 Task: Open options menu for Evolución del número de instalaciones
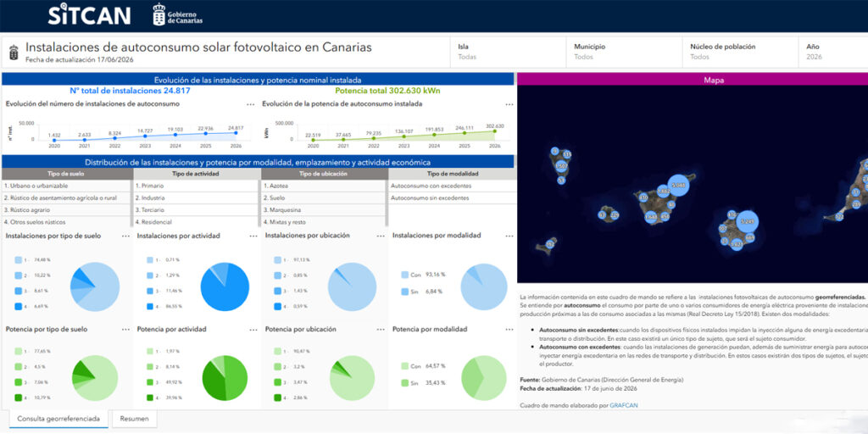point(251,104)
